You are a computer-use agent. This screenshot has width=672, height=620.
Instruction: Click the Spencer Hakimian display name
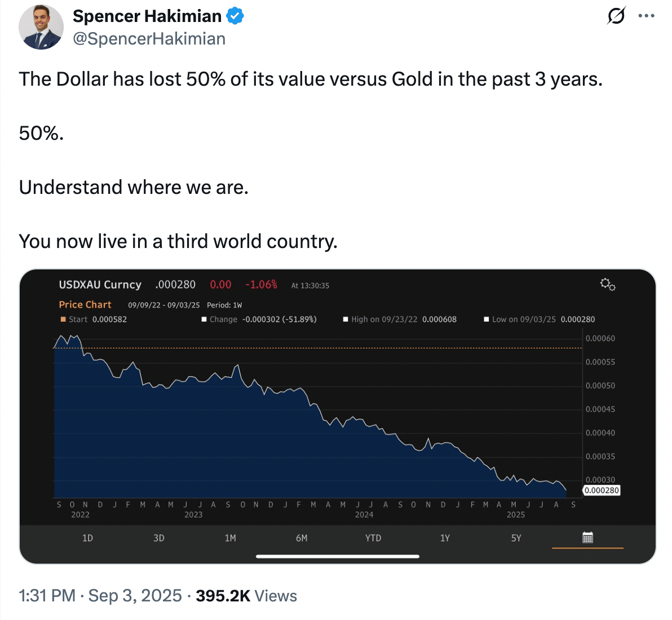pyautogui.click(x=147, y=16)
